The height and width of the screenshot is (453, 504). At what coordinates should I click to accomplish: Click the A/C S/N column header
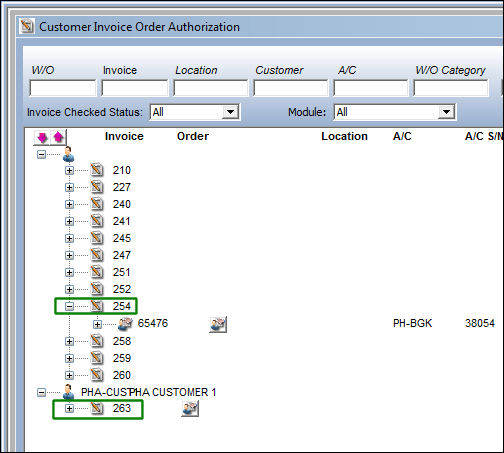click(x=484, y=136)
